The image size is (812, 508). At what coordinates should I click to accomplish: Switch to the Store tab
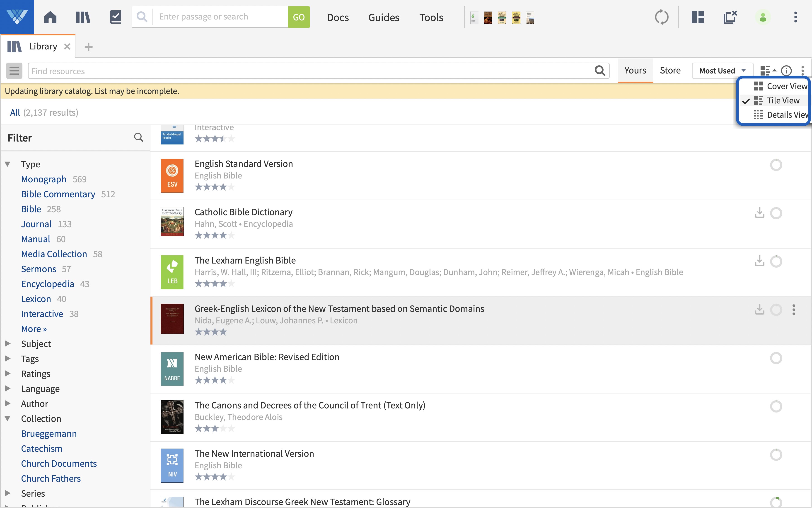(x=670, y=71)
